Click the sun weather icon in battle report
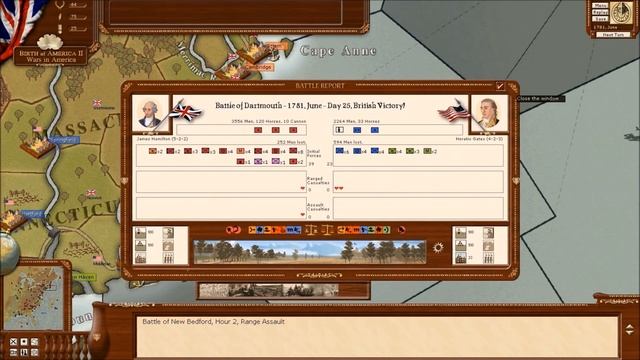This screenshot has height=360, width=640. coord(438,247)
